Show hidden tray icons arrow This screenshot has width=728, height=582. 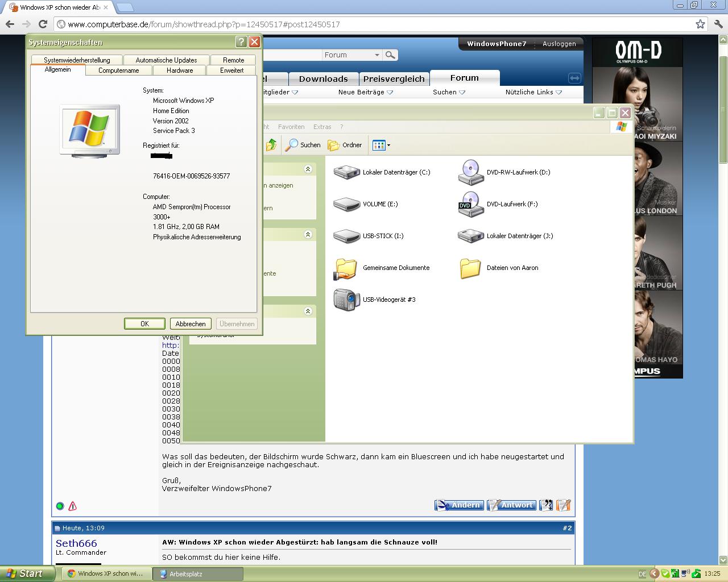[654, 573]
